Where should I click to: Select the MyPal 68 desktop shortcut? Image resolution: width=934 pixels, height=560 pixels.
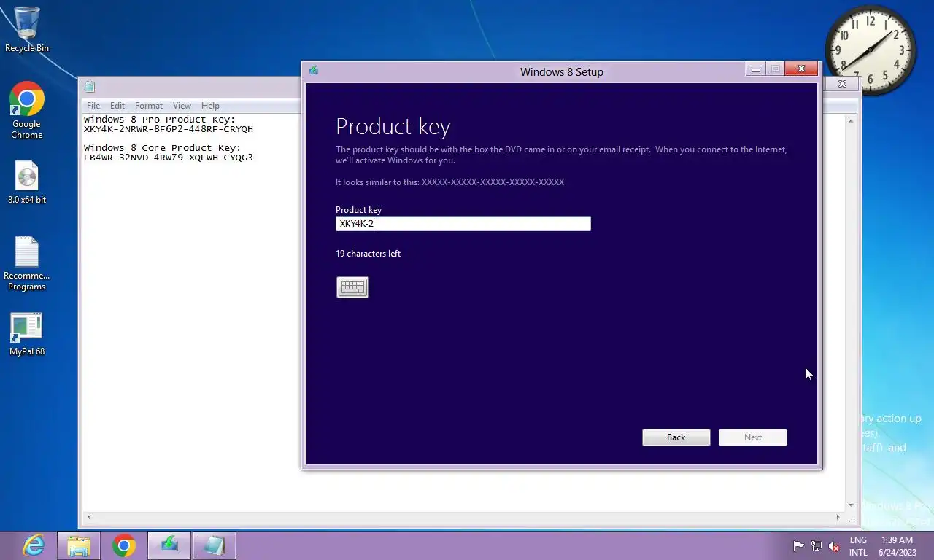27,335
